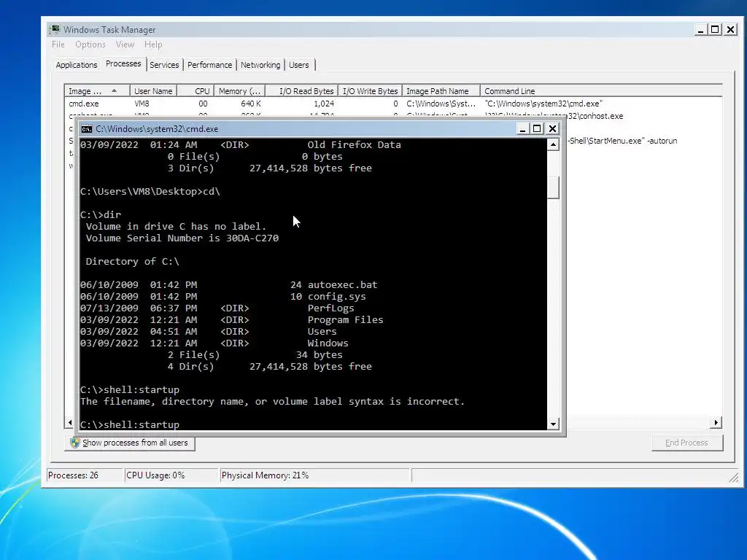Maximize the Windows Task Manager window
The width and height of the screenshot is (747, 560).
tap(715, 29)
